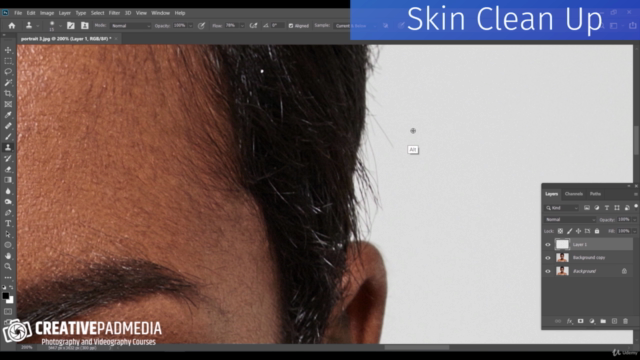Open the Mode dropdown in options bar
Screen dimensions: 640x360
[131, 26]
